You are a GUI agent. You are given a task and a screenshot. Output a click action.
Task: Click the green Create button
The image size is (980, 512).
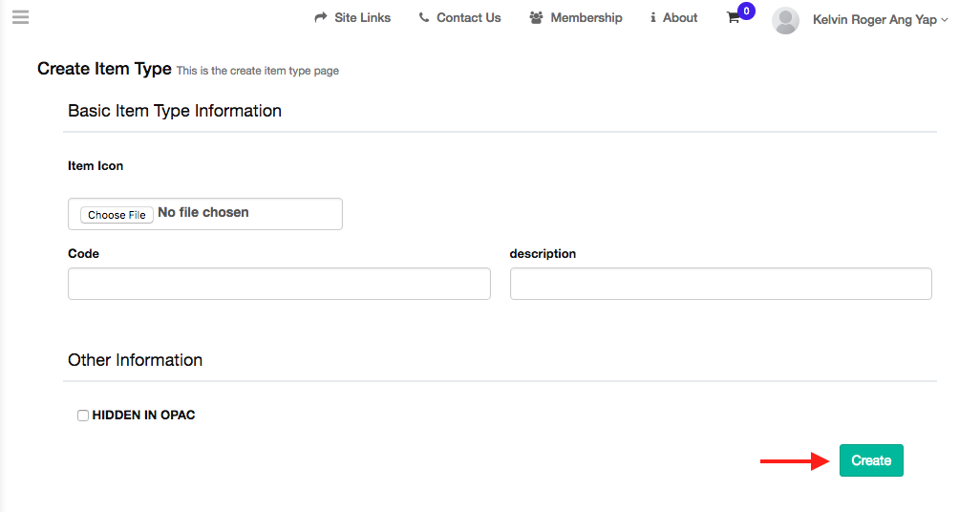[871, 460]
